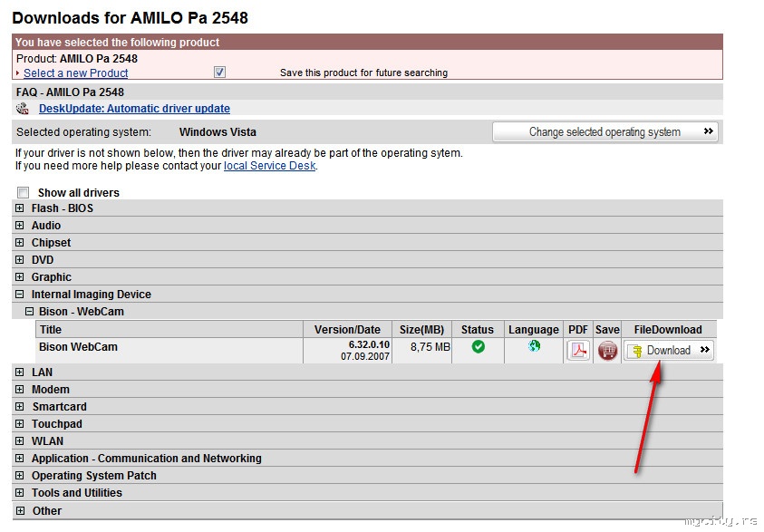
Task: Expand the WLAN category
Action: (19, 440)
